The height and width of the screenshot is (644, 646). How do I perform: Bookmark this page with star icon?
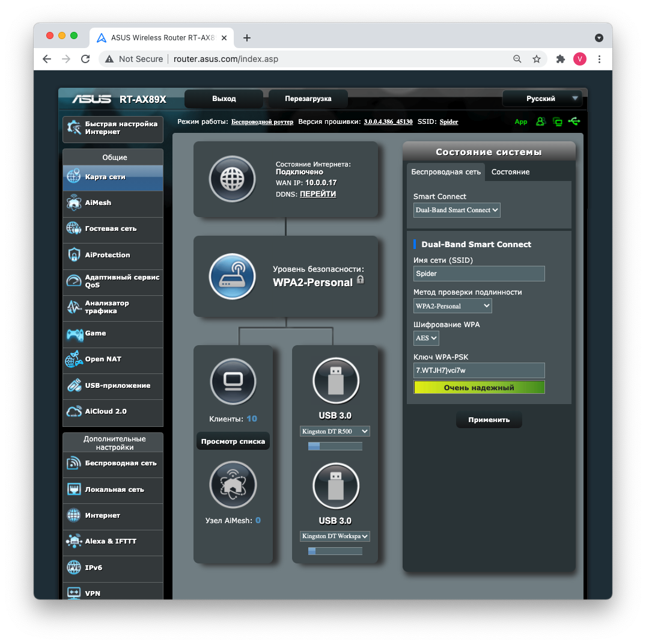pos(537,59)
